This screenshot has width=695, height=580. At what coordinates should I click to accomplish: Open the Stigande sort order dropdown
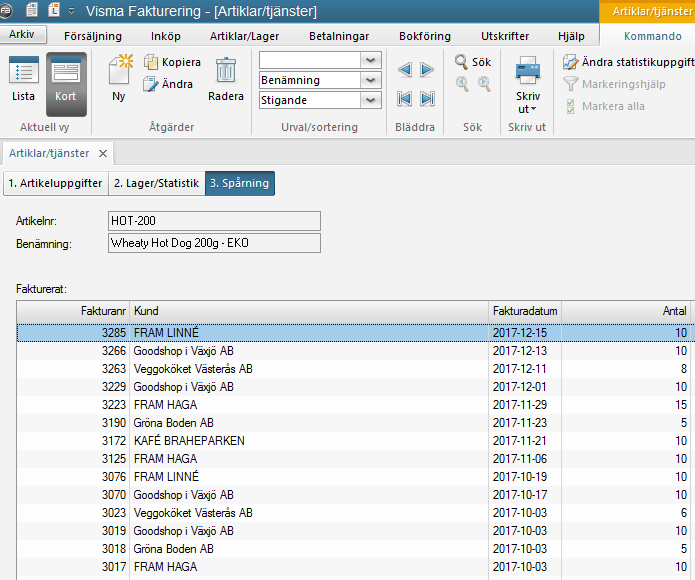click(371, 100)
